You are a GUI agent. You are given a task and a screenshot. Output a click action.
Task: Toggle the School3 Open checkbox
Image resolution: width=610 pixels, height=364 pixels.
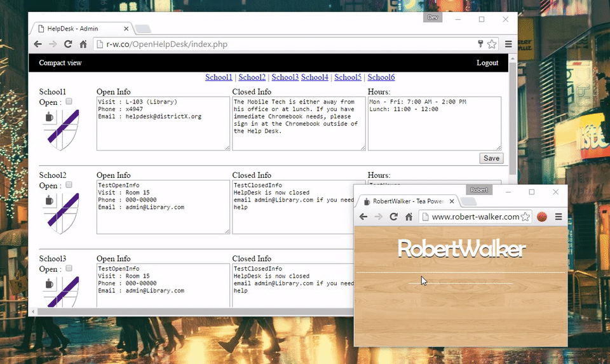tap(69, 268)
